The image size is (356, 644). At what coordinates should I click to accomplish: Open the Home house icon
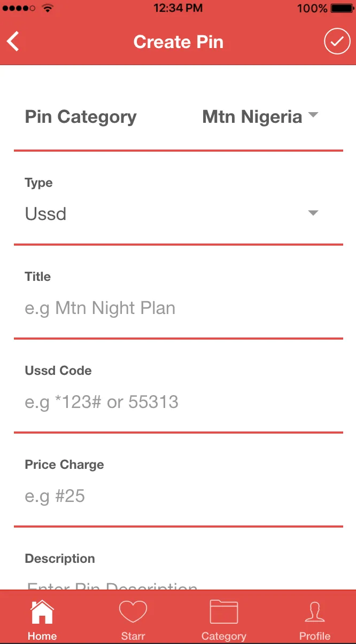[x=42, y=612]
